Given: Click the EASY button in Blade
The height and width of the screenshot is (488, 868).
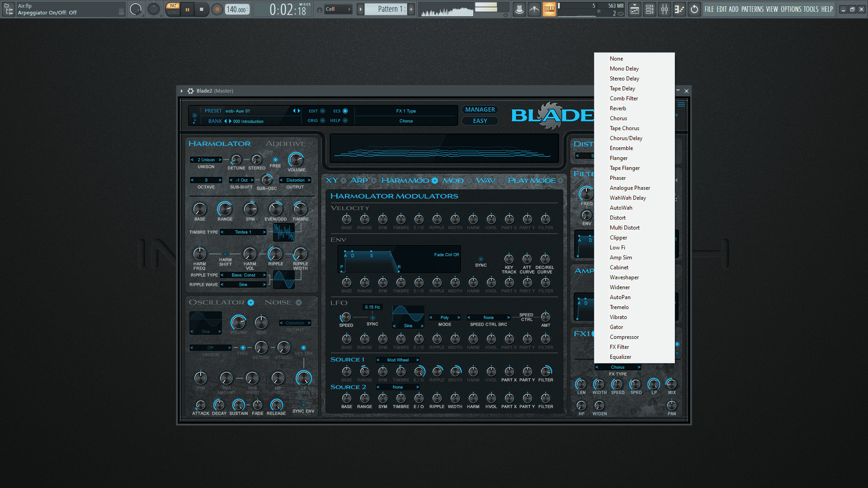Looking at the screenshot, I should pyautogui.click(x=480, y=121).
